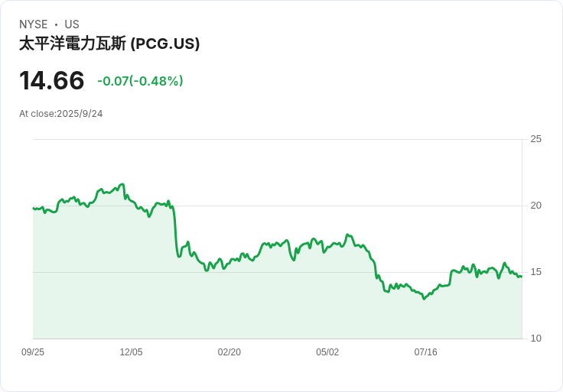The height and width of the screenshot is (392, 563).
Task: Click the chart peak near 12/05
Action: click(x=122, y=184)
